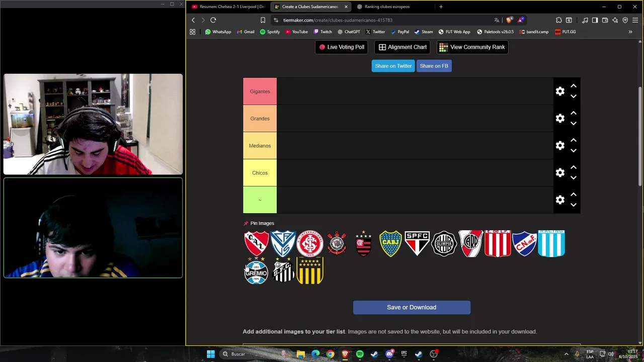Click the Grandes tier label
Screen dimensions: 644x362
(x=260, y=119)
